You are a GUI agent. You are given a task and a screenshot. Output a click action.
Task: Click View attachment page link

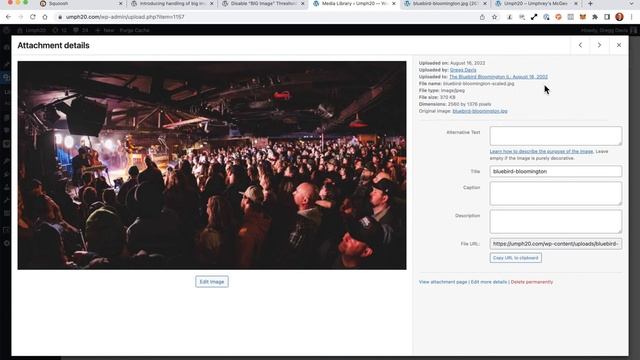coord(443,282)
